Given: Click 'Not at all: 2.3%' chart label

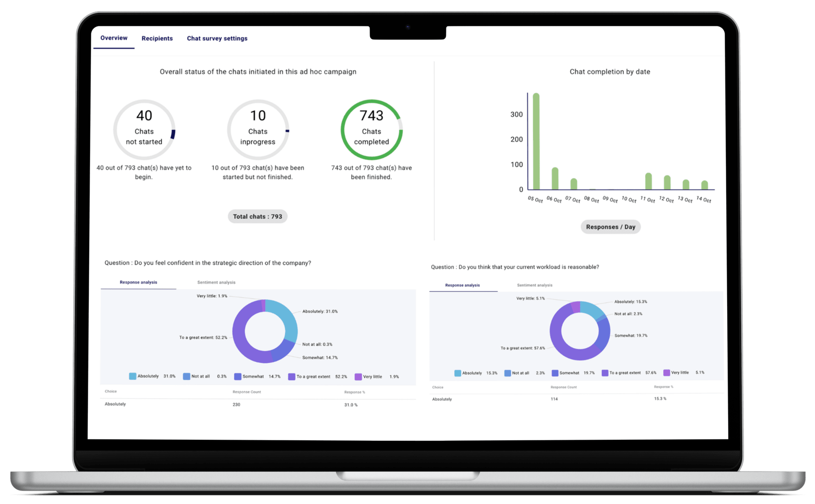Looking at the screenshot, I should (628, 314).
